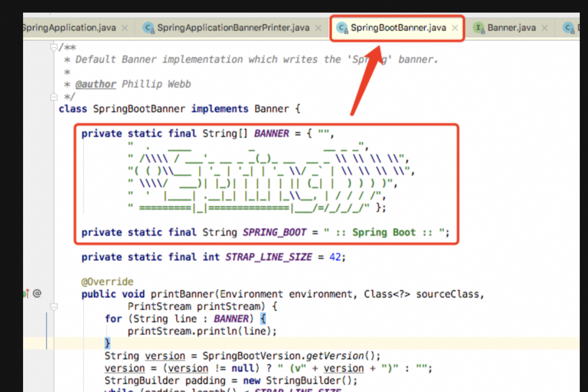Click the fold marker at the Javadoc closing line
Screen dimensions: 588x392
click(54, 97)
